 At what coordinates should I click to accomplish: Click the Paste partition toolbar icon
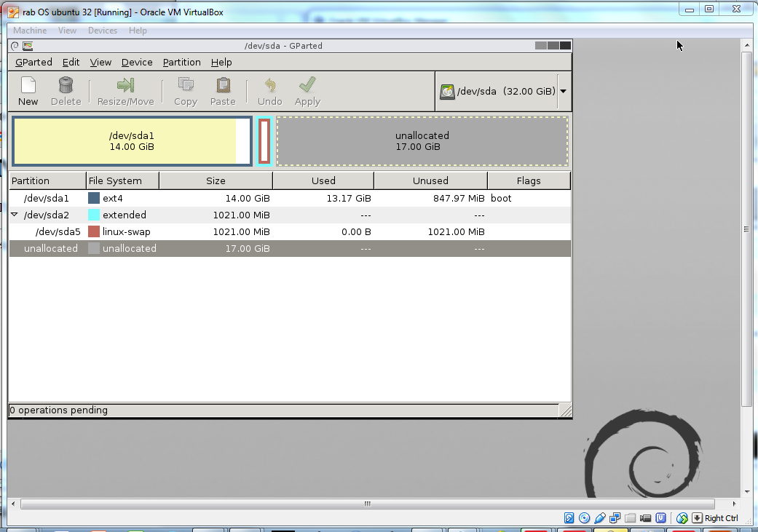tap(223, 92)
